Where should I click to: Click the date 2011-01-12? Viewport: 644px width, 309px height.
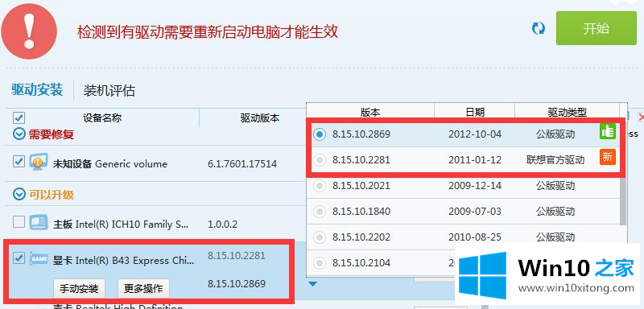(x=475, y=160)
